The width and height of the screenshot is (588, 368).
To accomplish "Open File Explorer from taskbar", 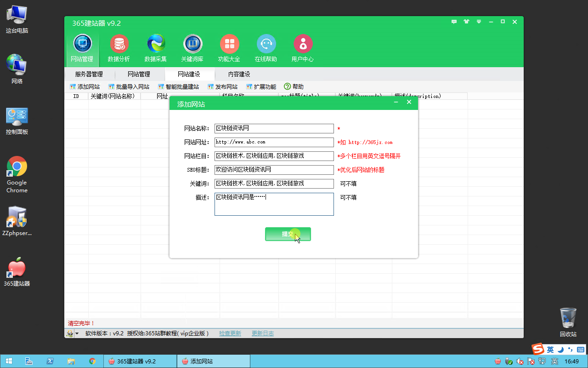I will [71, 361].
